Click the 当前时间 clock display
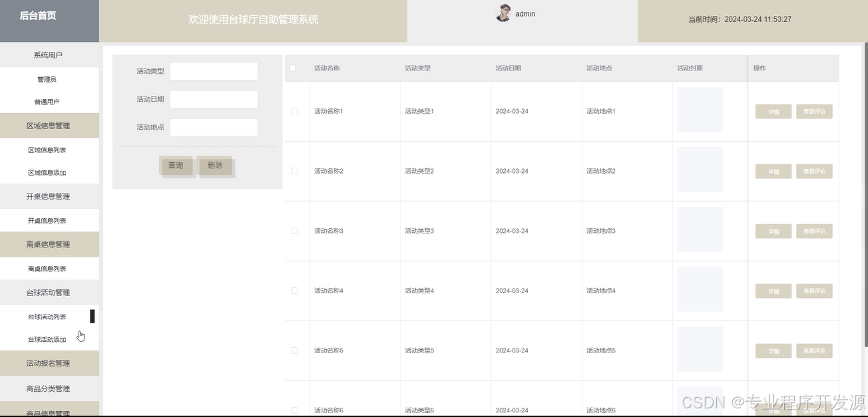This screenshot has width=868, height=417. tap(740, 19)
